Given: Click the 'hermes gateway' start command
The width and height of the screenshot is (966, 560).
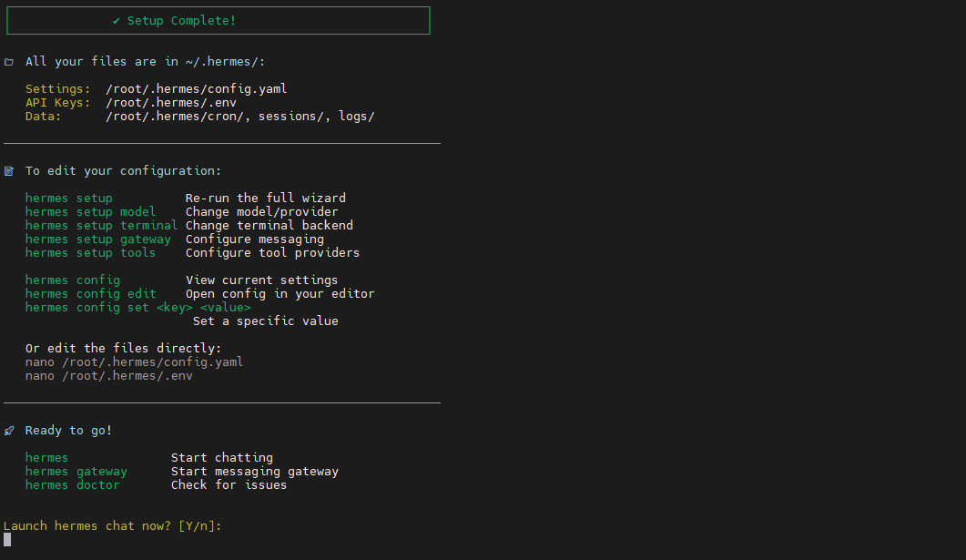Looking at the screenshot, I should pyautogui.click(x=76, y=472).
